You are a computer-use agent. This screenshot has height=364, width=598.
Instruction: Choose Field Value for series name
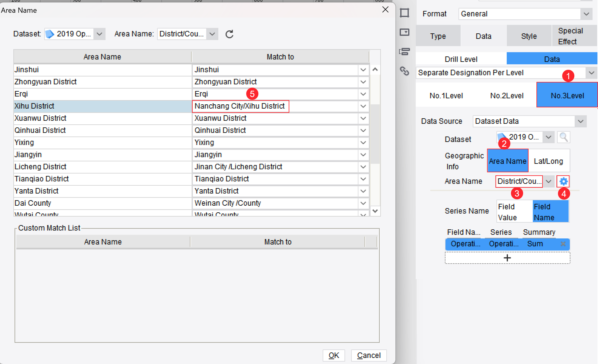coord(515,212)
